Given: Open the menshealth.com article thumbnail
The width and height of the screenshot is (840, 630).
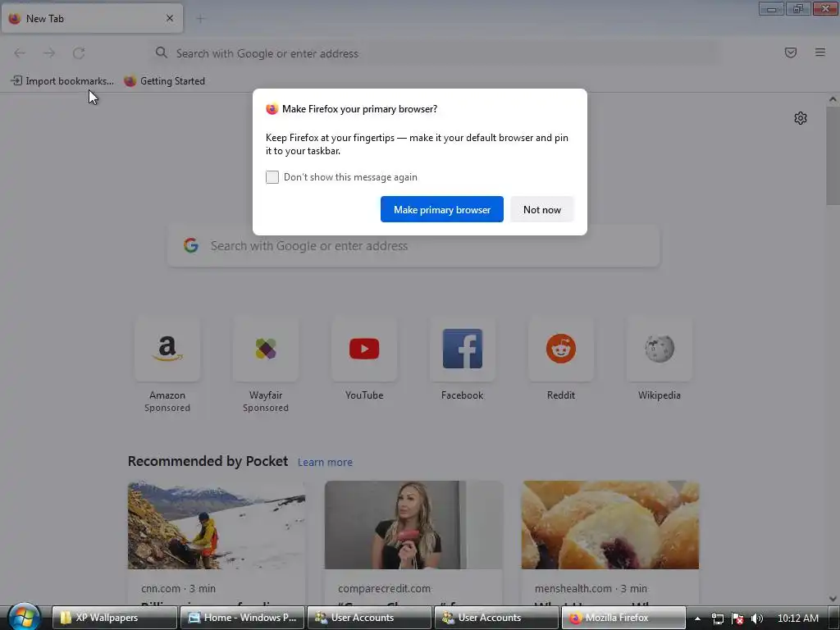Looking at the screenshot, I should click(610, 525).
